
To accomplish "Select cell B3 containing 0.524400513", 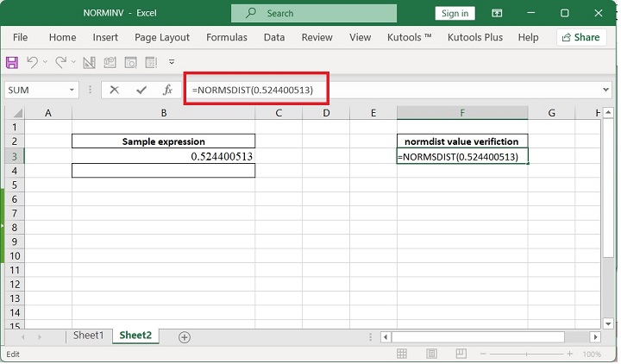I will pos(163,156).
